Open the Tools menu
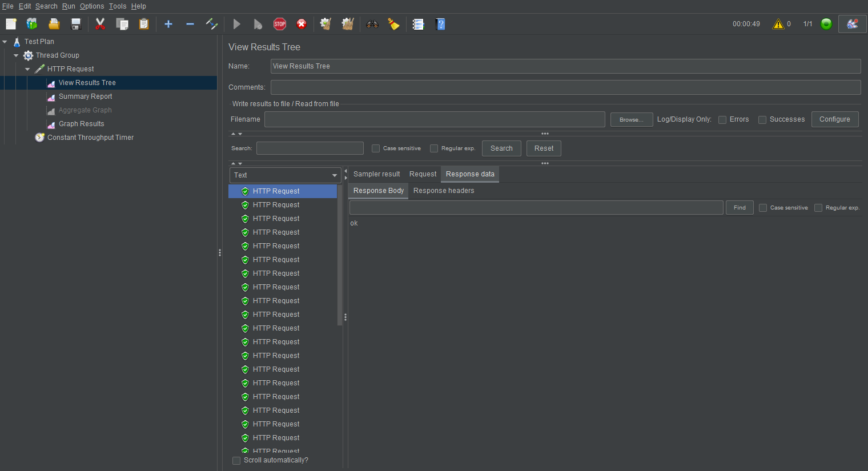Viewport: 868px width, 471px height. tap(118, 6)
